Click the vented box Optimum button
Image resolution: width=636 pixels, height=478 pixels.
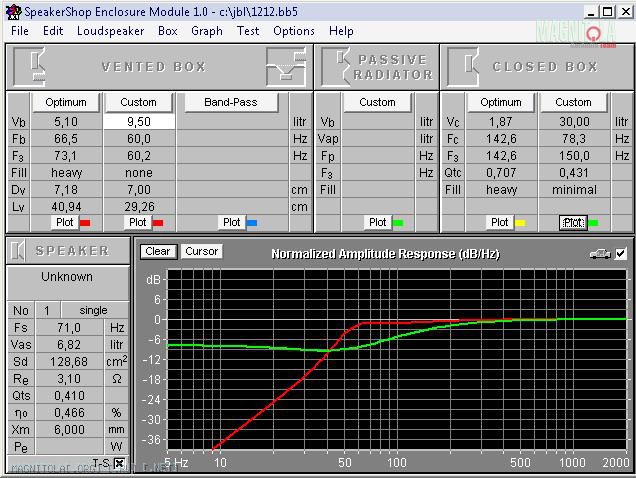pyautogui.click(x=66, y=102)
